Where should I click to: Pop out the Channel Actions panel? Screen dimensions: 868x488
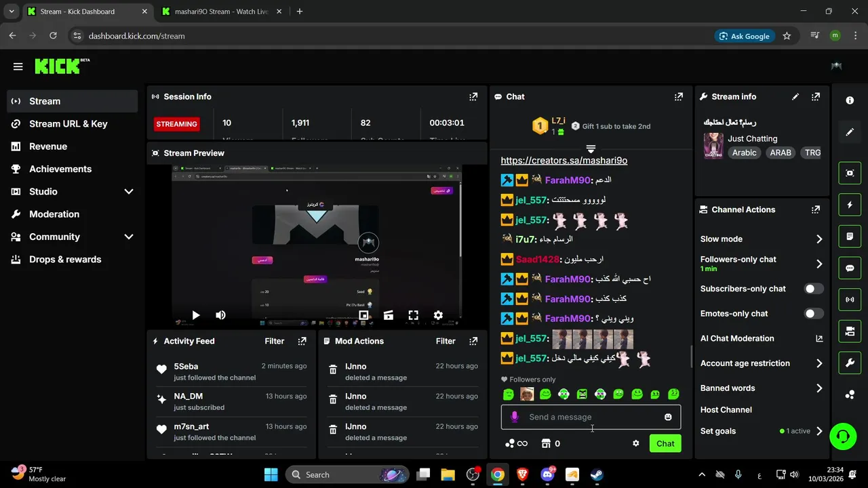tap(816, 210)
